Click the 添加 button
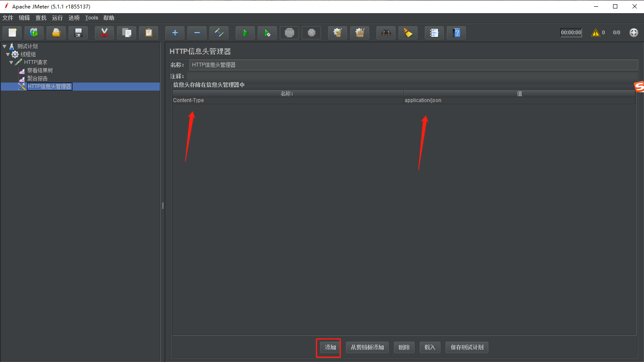Screen dimensions: 644x362 click(330, 347)
